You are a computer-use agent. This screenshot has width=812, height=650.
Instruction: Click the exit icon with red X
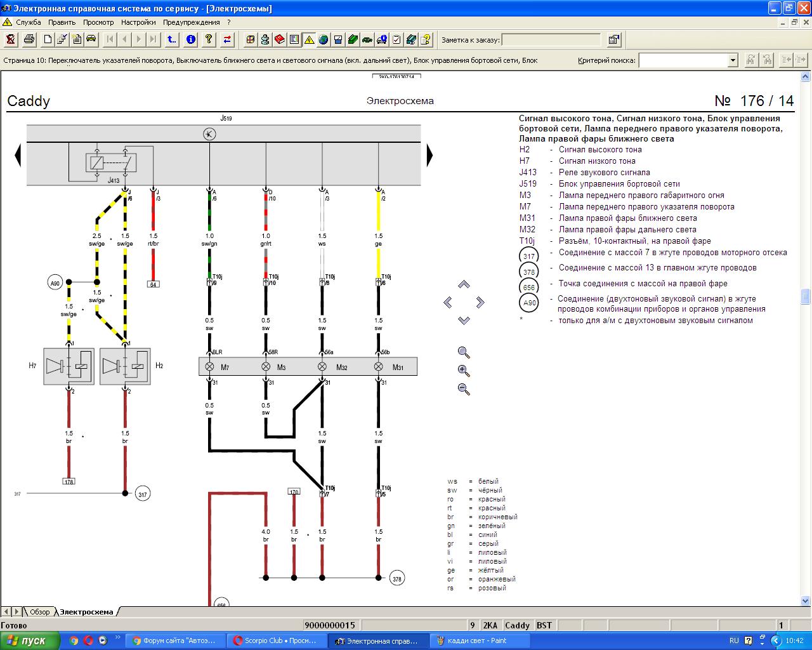tap(10, 39)
